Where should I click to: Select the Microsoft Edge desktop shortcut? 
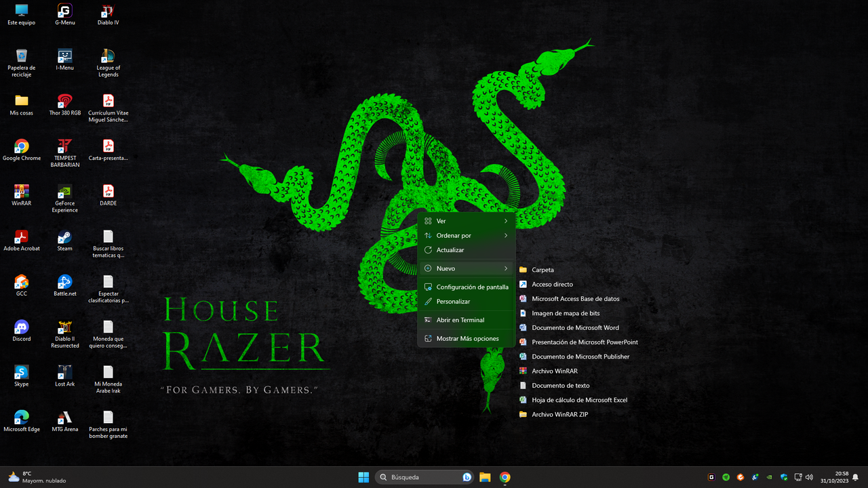tap(22, 421)
